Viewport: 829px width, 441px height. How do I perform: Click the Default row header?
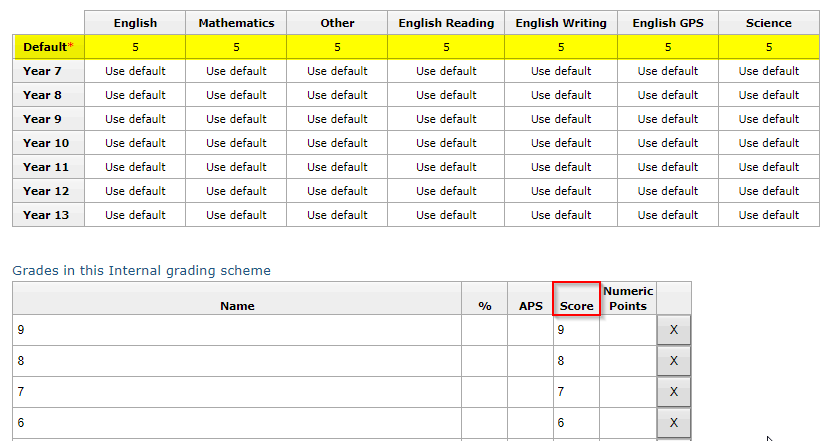48,47
